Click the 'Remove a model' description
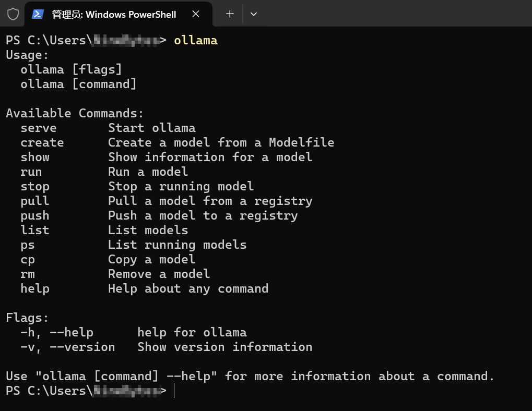 [x=159, y=274]
